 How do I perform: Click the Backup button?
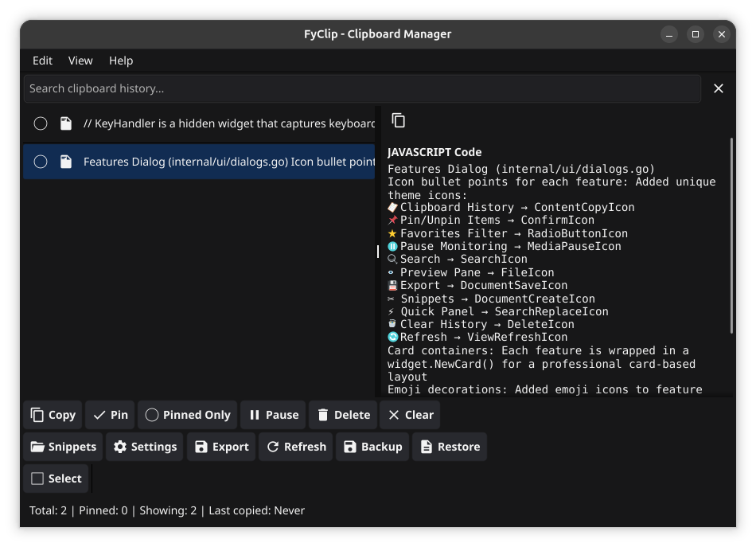click(372, 447)
